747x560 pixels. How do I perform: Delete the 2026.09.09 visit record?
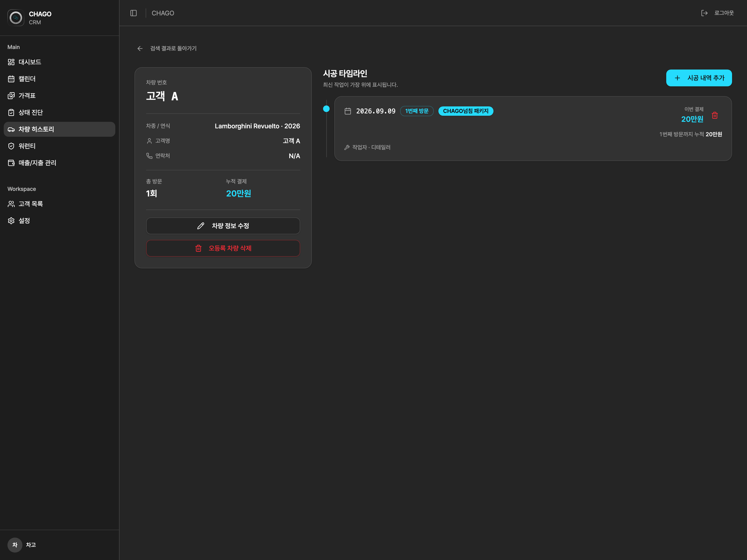[x=715, y=115]
